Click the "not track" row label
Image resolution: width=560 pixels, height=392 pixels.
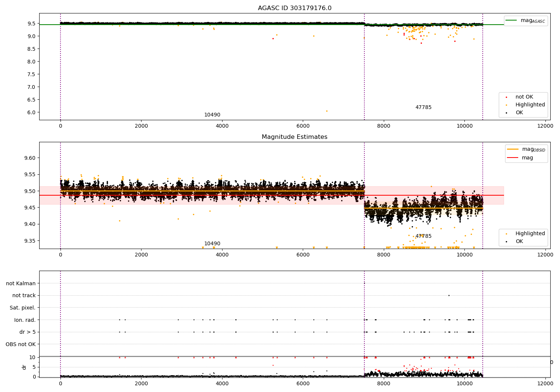[x=24, y=296]
